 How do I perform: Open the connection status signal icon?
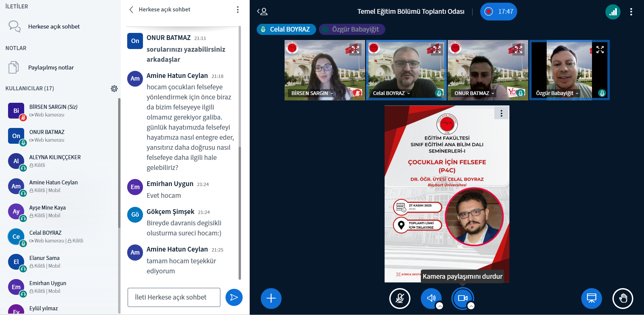613,12
